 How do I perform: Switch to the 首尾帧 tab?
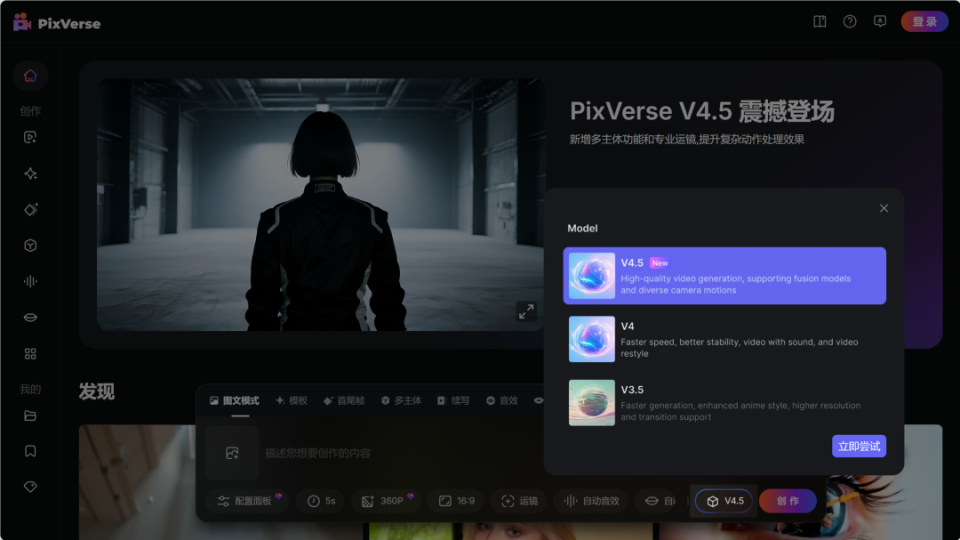coord(344,401)
